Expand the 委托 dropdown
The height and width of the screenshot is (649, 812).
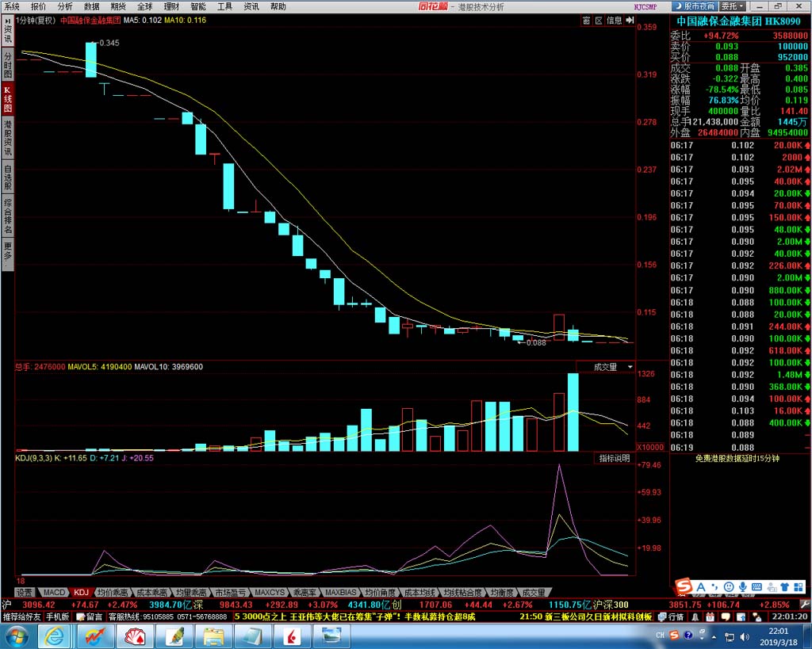(x=733, y=6)
